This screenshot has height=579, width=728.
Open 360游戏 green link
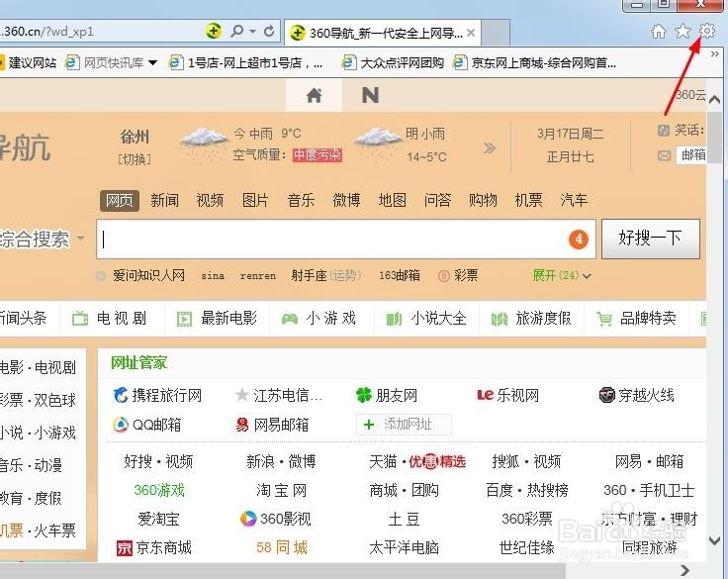pyautogui.click(x=159, y=490)
